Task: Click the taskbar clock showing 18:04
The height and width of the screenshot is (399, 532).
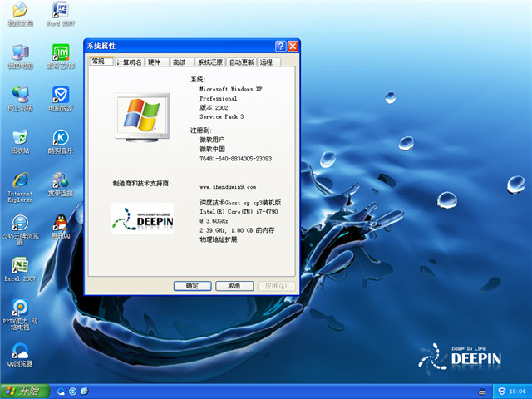Action: point(517,392)
